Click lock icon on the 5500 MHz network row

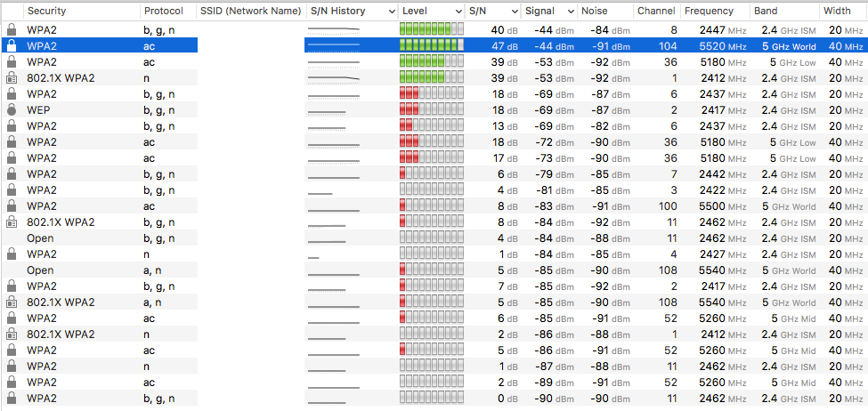[11, 206]
